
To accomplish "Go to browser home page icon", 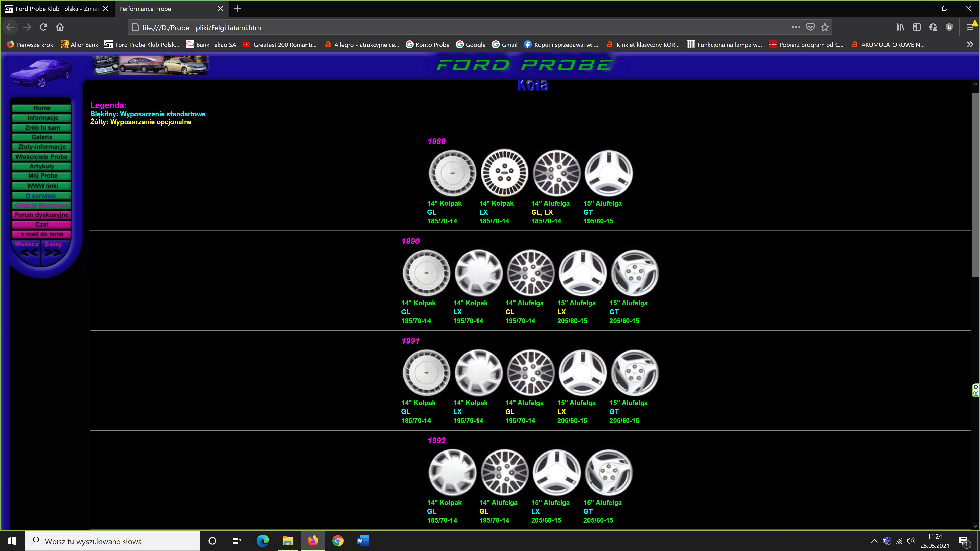I will (60, 27).
